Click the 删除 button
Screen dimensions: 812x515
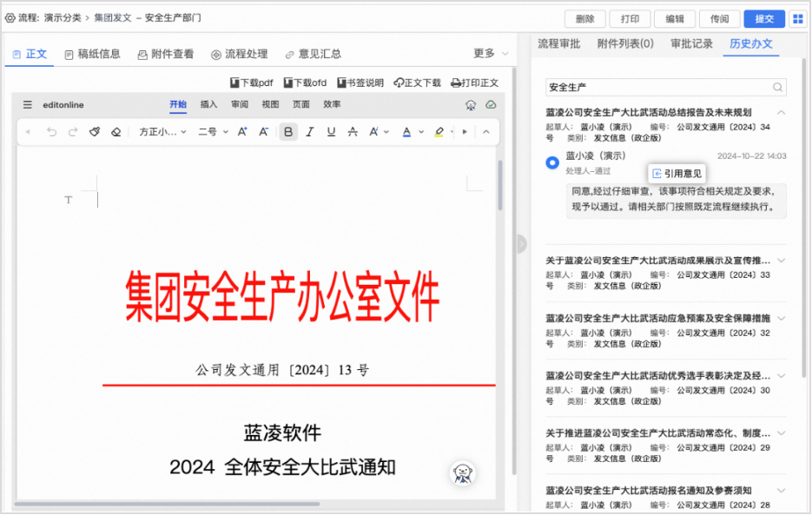[x=585, y=19]
